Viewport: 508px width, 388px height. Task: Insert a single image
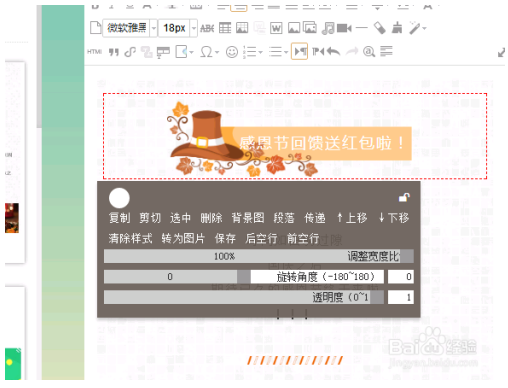294,28
